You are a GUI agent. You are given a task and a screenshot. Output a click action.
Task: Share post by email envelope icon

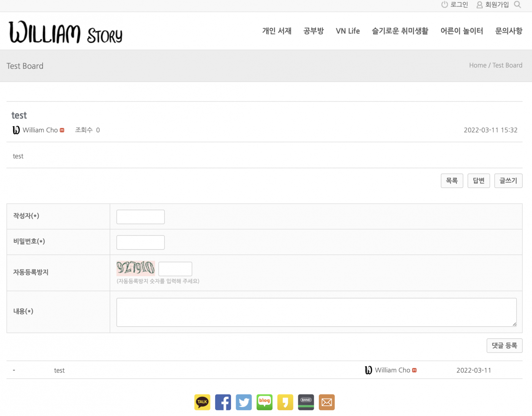[x=326, y=402]
